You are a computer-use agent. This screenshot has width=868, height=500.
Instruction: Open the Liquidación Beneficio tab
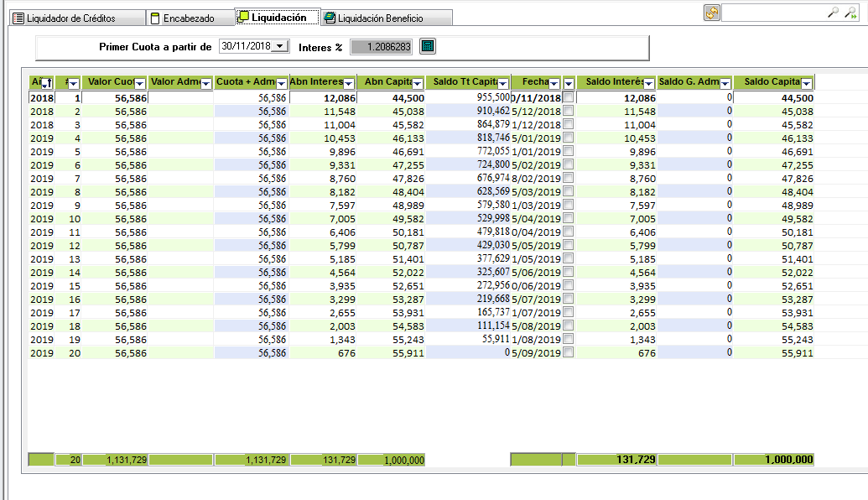pyautogui.click(x=380, y=18)
